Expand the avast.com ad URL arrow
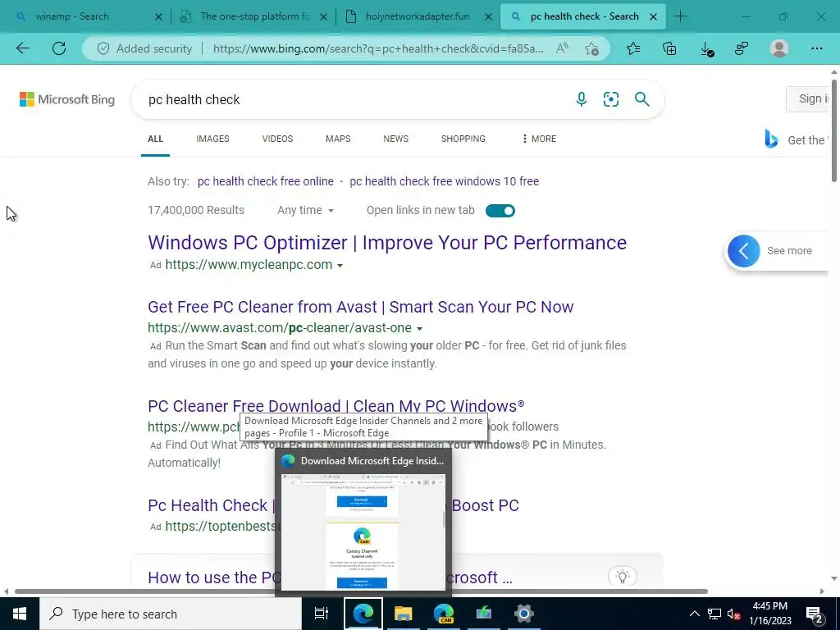 coord(419,329)
